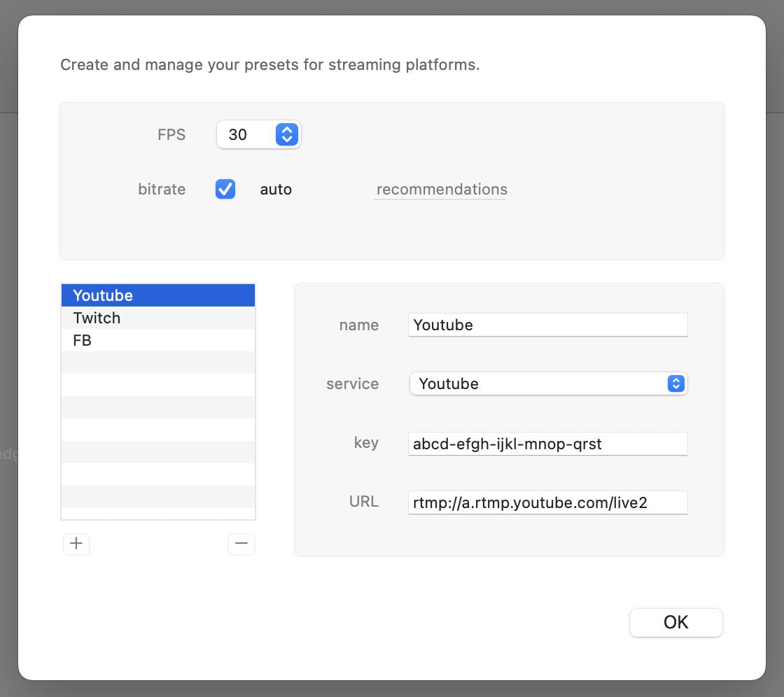
Task: Select the Youtube preset in the list
Action: coord(158,295)
